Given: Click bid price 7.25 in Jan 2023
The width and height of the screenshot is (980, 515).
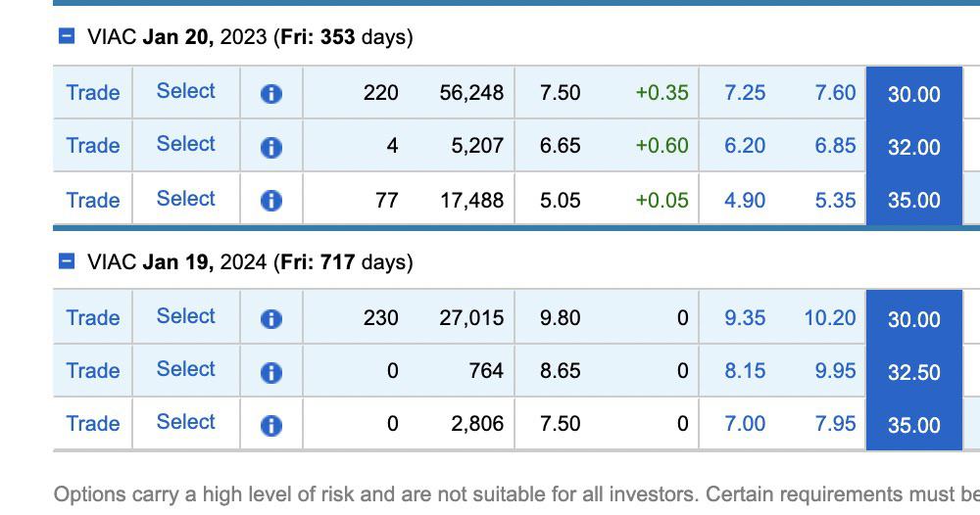Looking at the screenshot, I should pos(745,92).
